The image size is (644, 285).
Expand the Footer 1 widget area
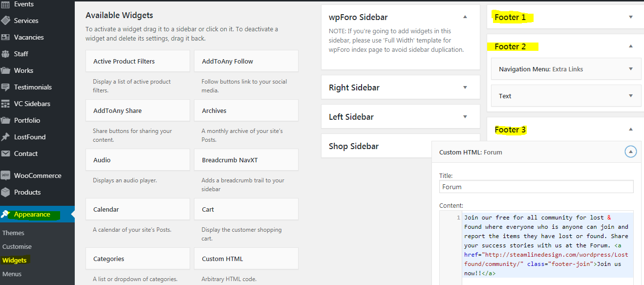coord(631,17)
